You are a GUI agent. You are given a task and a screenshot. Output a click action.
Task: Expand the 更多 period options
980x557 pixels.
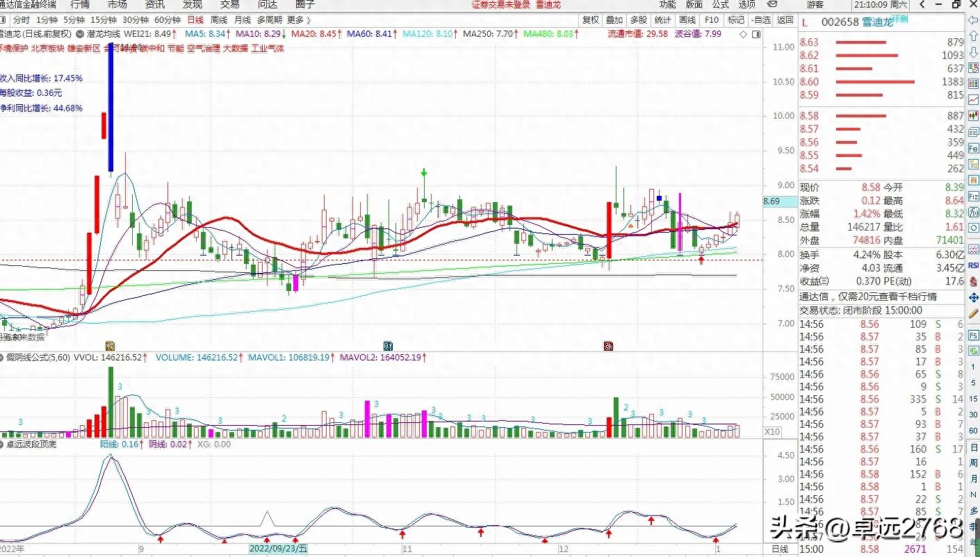tap(298, 20)
